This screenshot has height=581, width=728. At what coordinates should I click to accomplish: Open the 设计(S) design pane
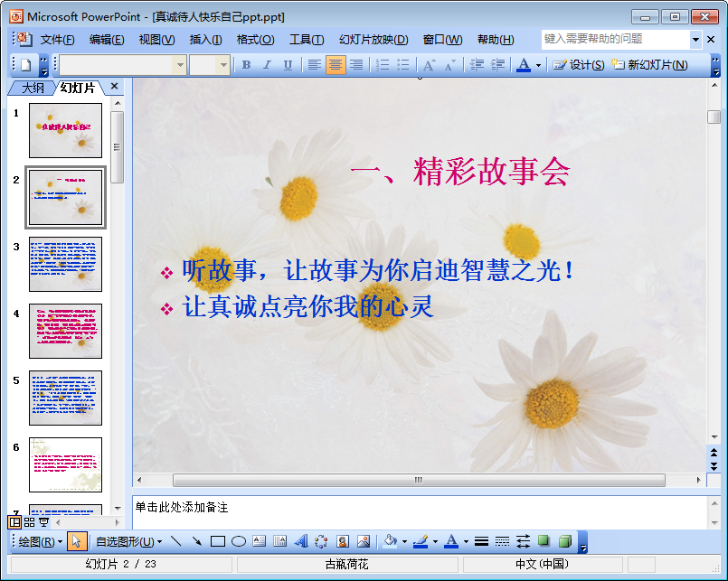(x=579, y=65)
